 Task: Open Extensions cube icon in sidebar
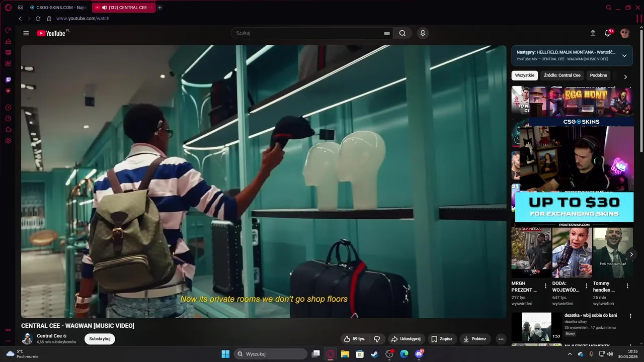pyautogui.click(x=8, y=130)
